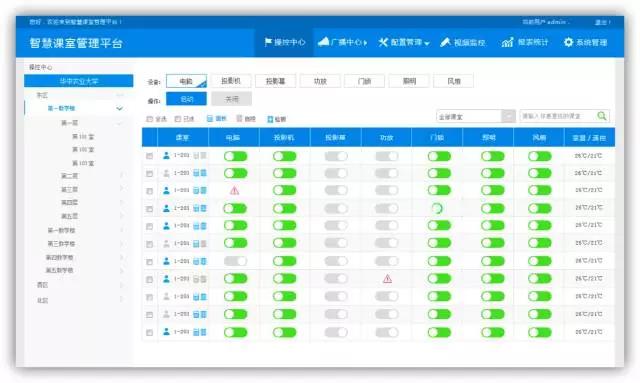Tick the checkbox in the last table row
640x383 pixels.
coord(149,332)
